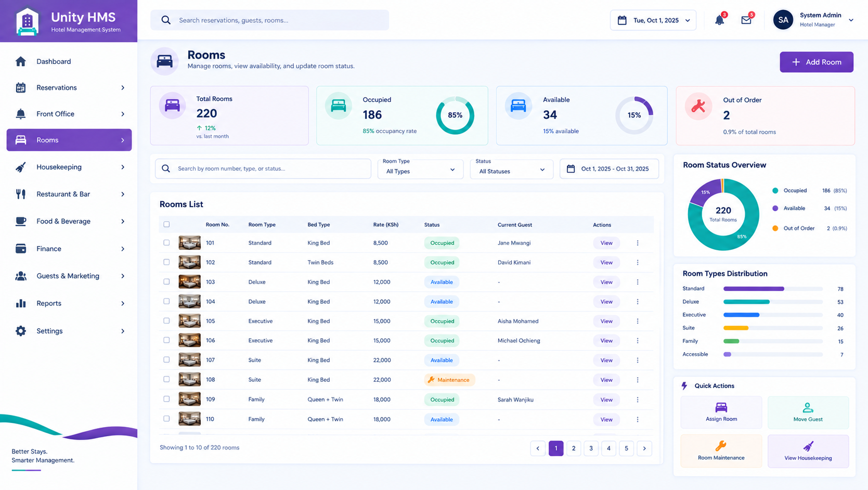Open the Tue, Oct 1, 2025 date selector
868x490 pixels.
(653, 20)
